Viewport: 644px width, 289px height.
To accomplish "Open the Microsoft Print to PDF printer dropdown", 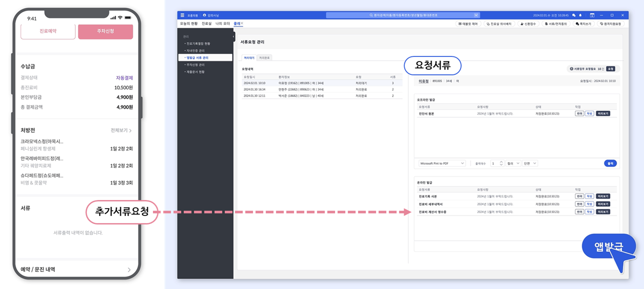I will click(x=442, y=163).
